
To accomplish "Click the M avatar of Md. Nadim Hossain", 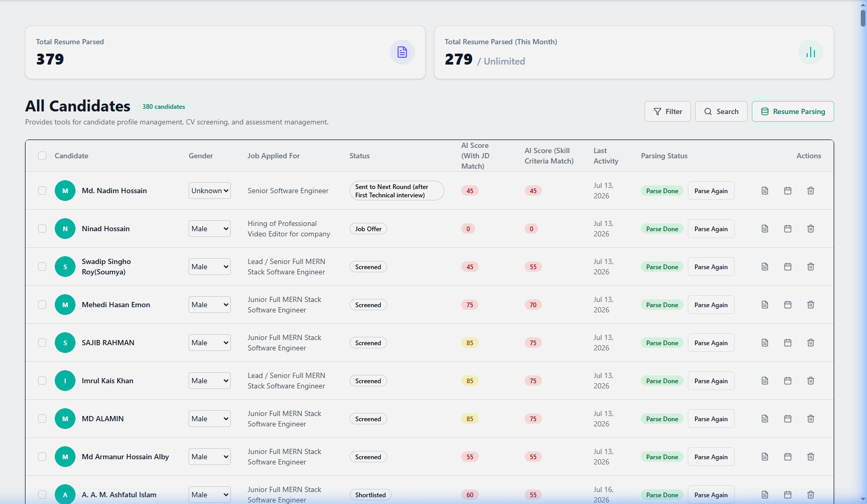I will tap(65, 191).
